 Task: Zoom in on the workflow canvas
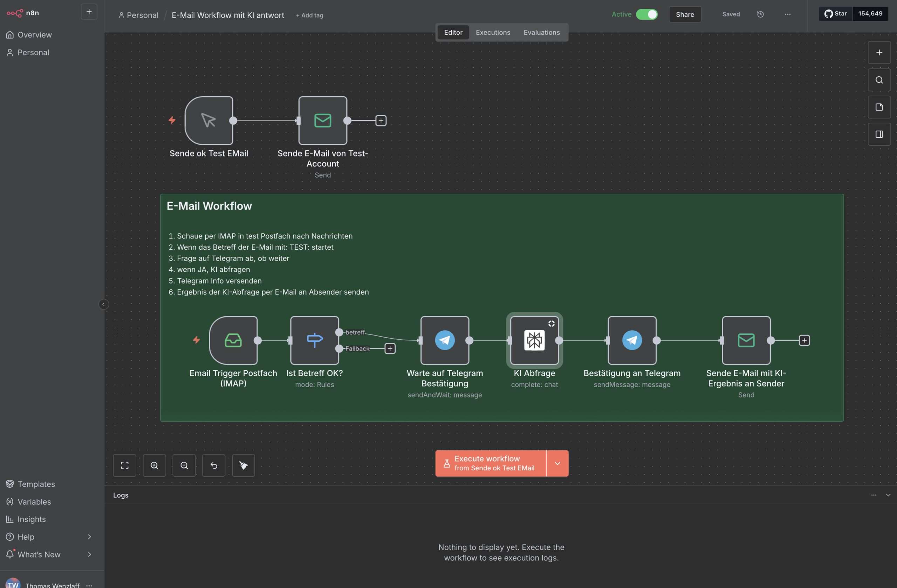pos(154,465)
